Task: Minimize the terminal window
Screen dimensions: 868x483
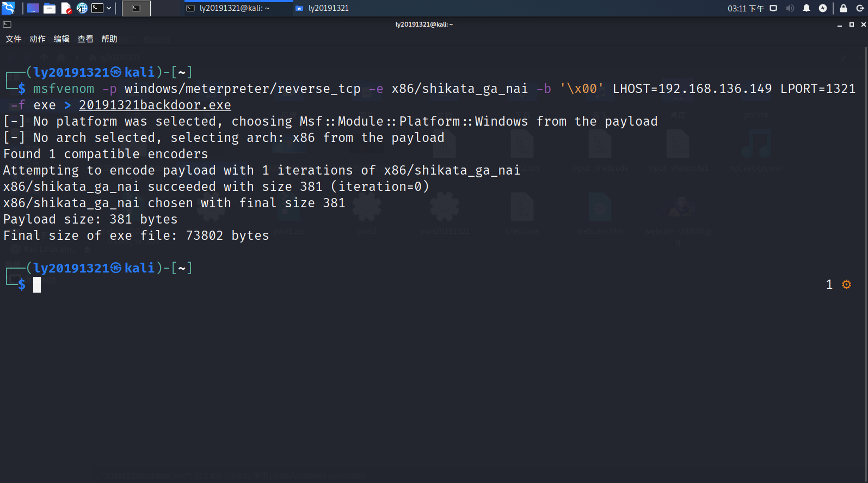Action: 840,24
